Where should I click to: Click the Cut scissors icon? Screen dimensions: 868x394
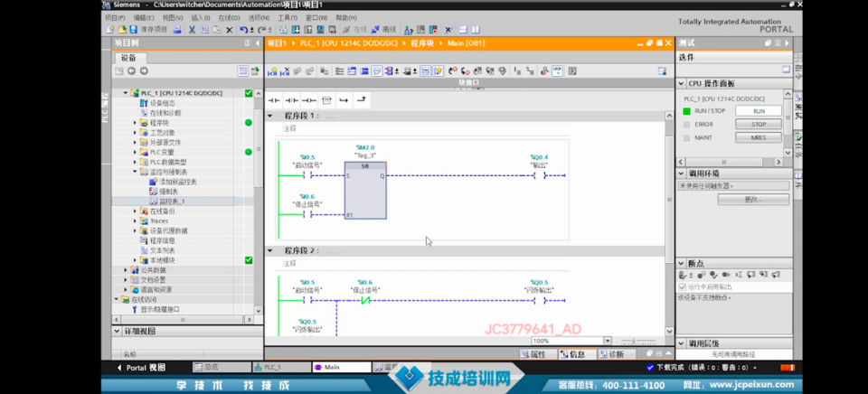tap(192, 30)
